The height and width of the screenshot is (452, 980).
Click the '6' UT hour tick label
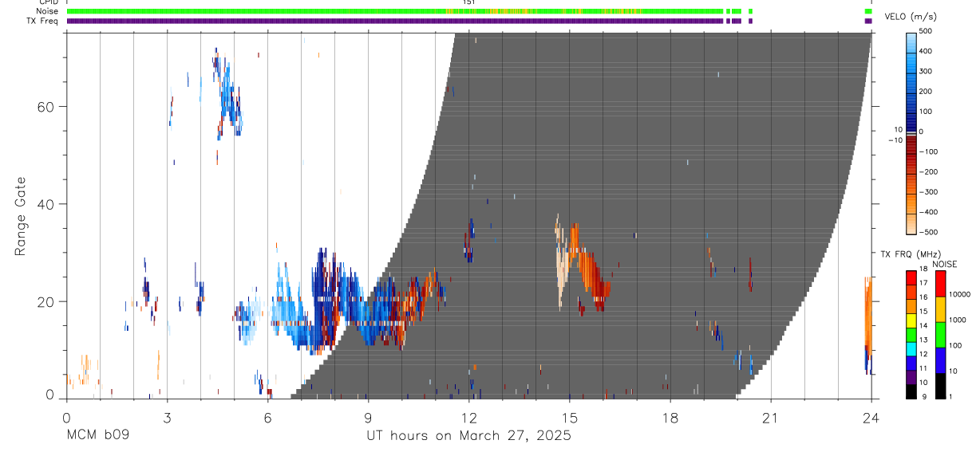tap(267, 417)
